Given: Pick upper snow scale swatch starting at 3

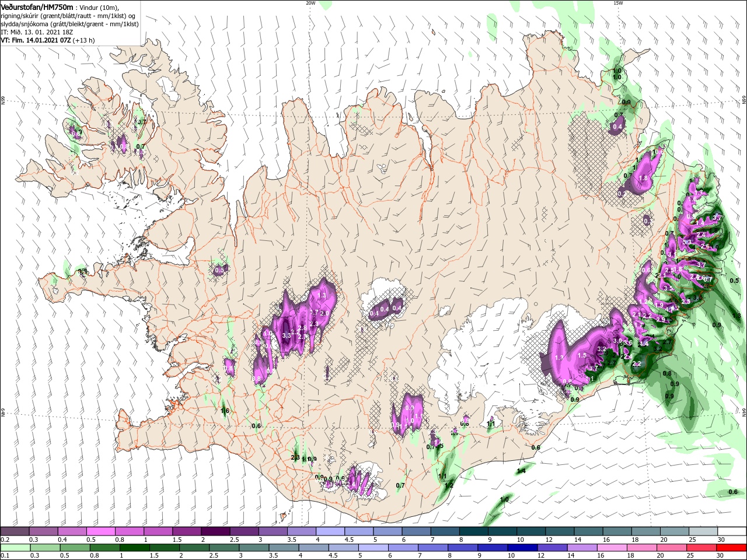Looking at the screenshot, I should 273,531.
